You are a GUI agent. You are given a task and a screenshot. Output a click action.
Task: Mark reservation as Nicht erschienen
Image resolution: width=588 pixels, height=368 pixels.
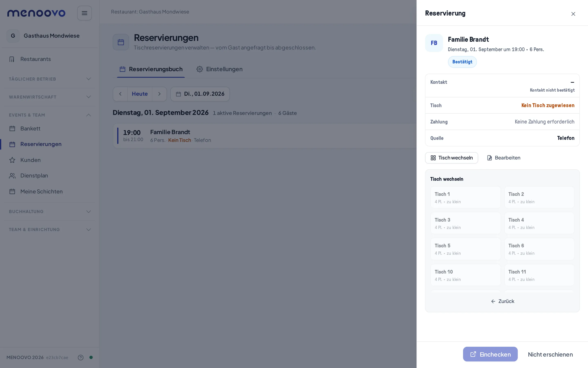[x=550, y=354]
